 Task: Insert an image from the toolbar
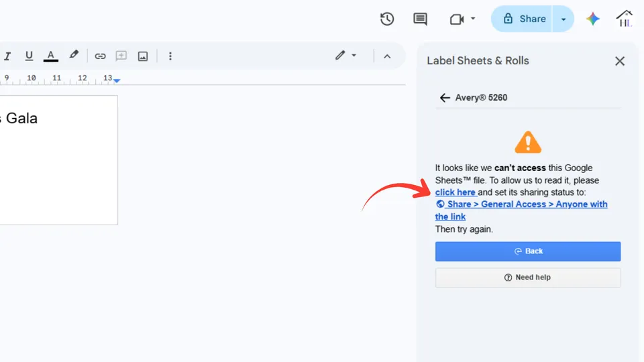[142, 56]
